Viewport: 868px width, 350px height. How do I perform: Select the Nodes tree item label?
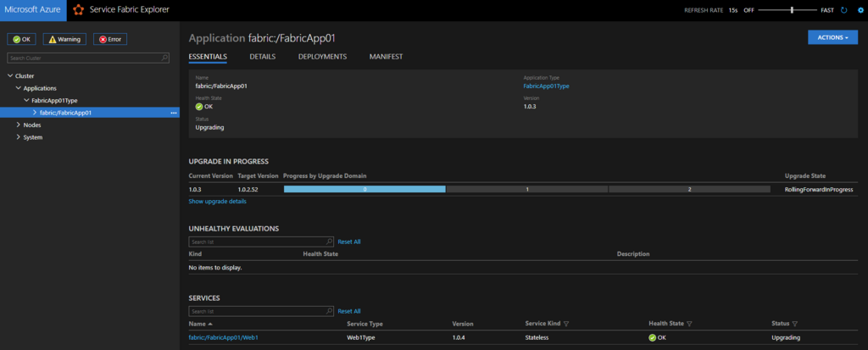click(32, 125)
